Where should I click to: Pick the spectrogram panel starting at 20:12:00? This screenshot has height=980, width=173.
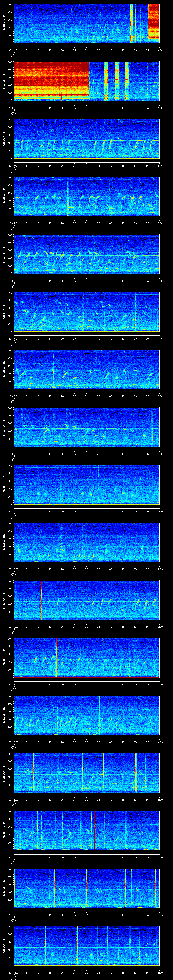click(x=87, y=658)
